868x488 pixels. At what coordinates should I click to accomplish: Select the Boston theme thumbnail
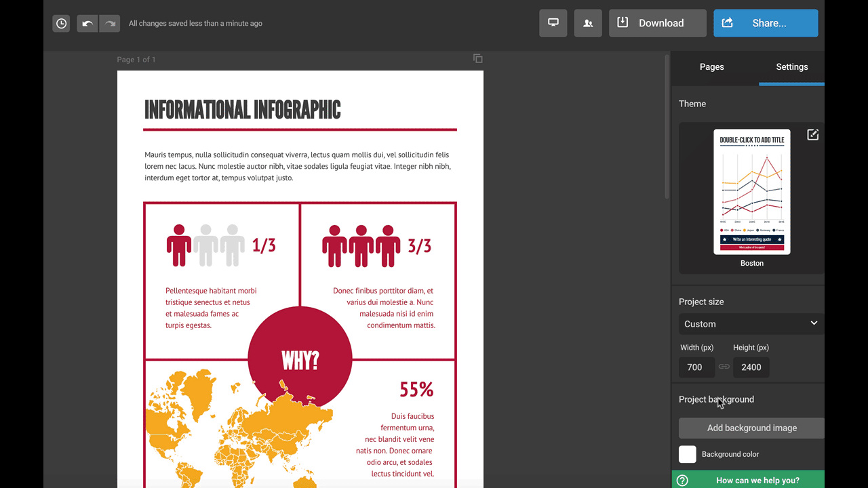tap(751, 192)
